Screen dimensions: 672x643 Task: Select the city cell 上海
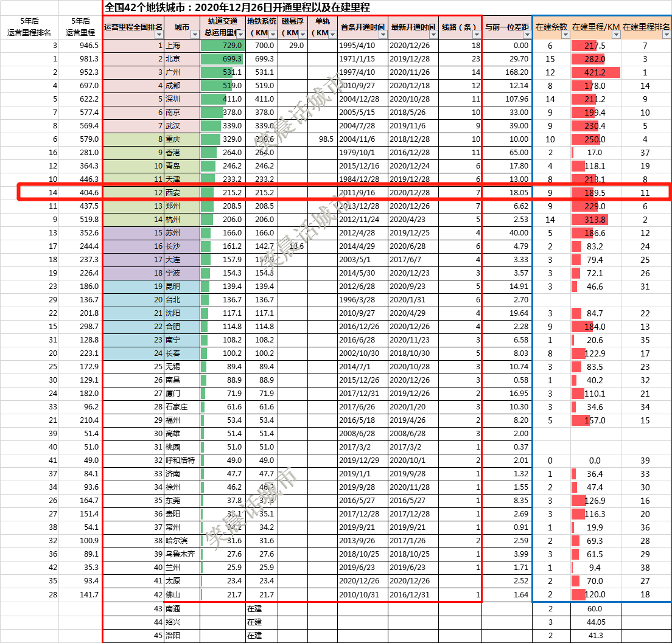point(182,46)
